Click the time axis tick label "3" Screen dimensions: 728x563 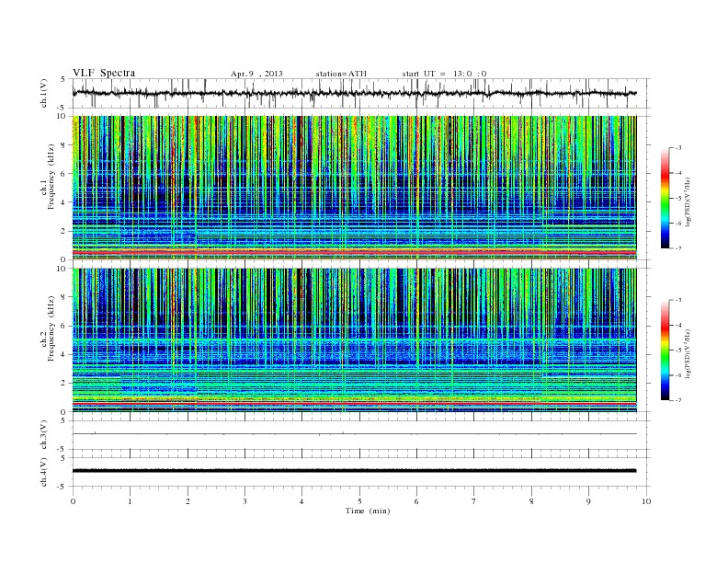tap(245, 501)
